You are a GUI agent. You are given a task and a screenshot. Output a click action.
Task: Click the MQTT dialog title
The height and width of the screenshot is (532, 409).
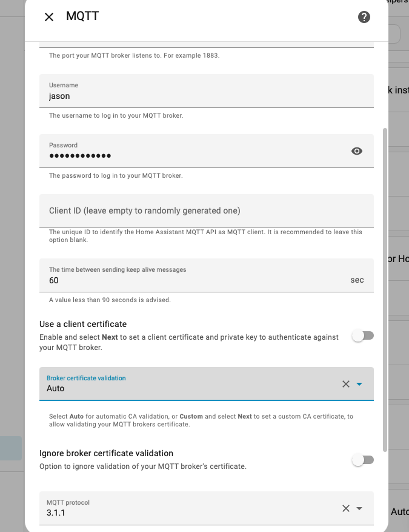pos(82,16)
